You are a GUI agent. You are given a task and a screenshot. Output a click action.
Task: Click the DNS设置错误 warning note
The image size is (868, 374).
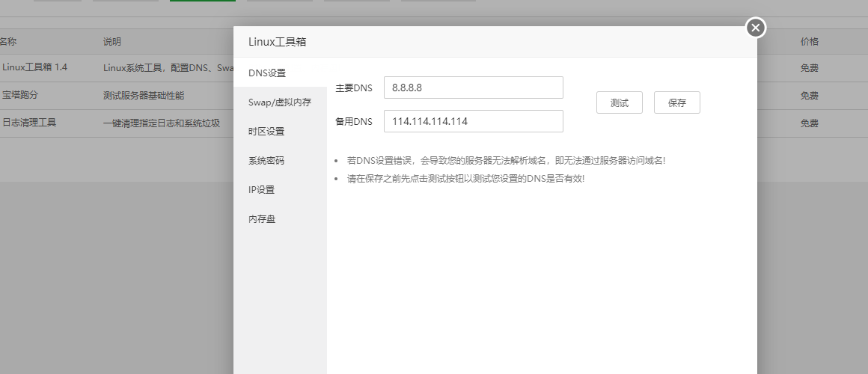pyautogui.click(x=506, y=160)
